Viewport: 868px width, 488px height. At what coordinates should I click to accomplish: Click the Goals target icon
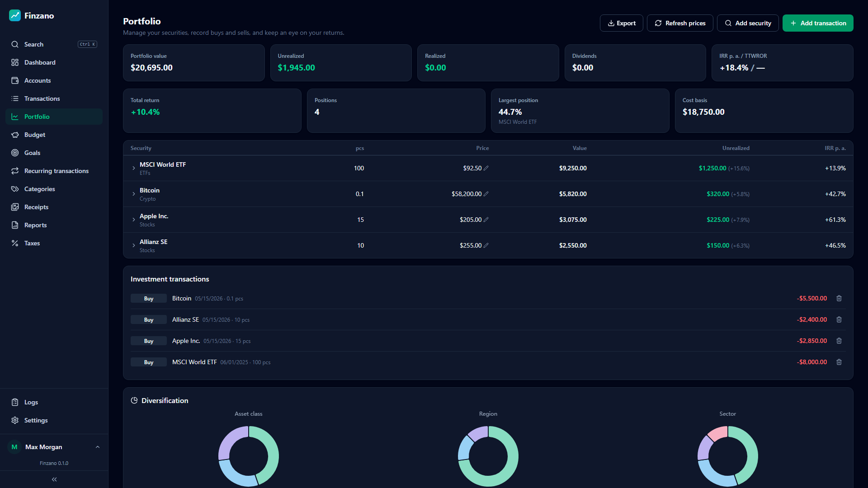(15, 153)
